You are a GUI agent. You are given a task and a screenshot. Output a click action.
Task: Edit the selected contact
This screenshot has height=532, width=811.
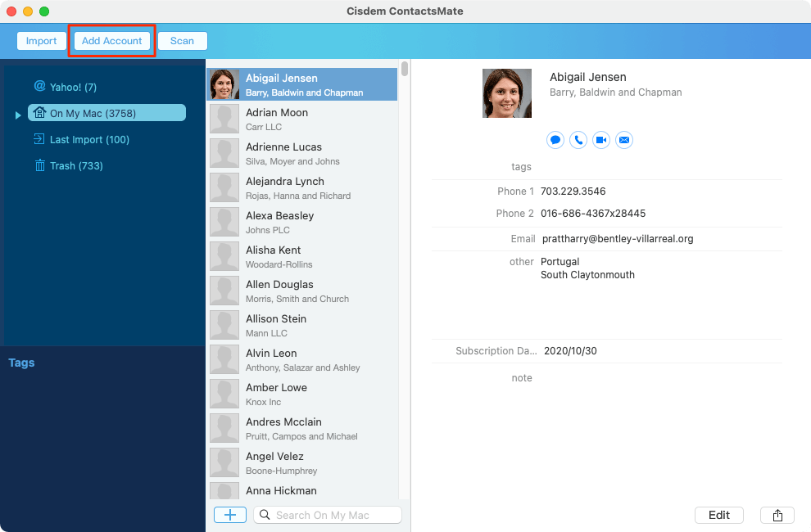pyautogui.click(x=718, y=515)
